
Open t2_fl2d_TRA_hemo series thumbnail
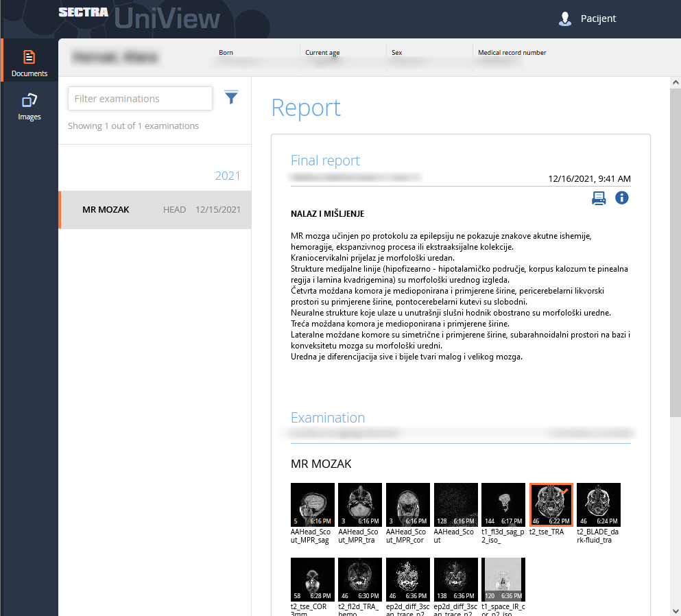coord(360,580)
